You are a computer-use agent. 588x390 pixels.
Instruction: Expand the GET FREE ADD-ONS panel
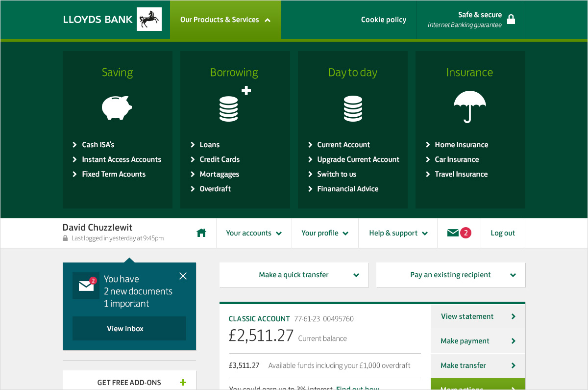click(x=129, y=382)
